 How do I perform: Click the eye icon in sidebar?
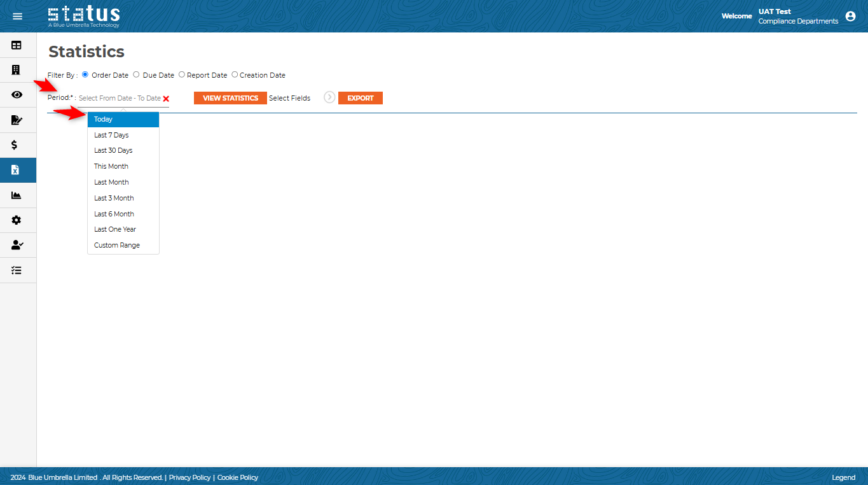coord(17,95)
